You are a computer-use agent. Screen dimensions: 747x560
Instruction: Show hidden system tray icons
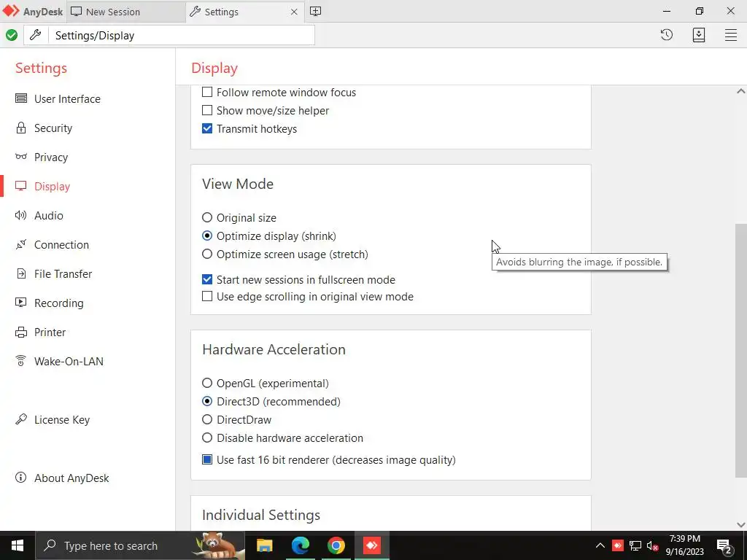(600, 545)
